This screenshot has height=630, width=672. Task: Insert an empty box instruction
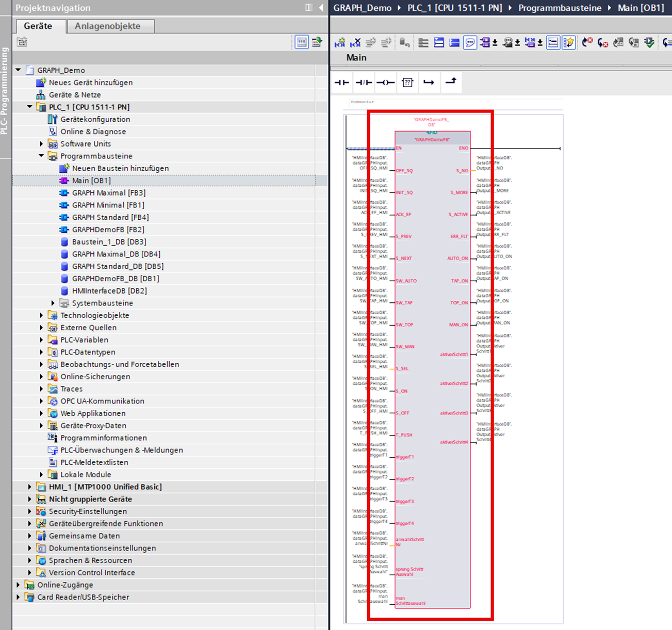pos(407,83)
